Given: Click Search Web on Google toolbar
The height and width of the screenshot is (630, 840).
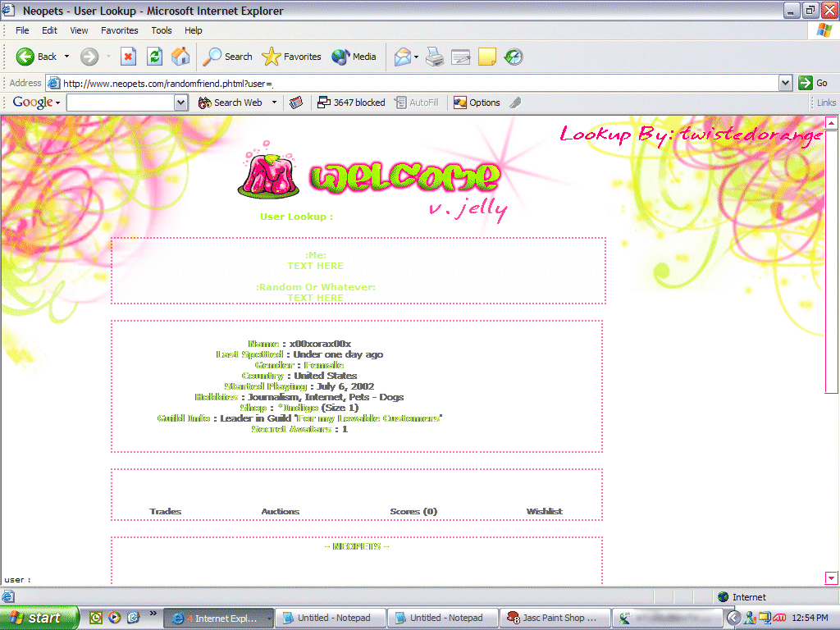Looking at the screenshot, I should pyautogui.click(x=231, y=103).
